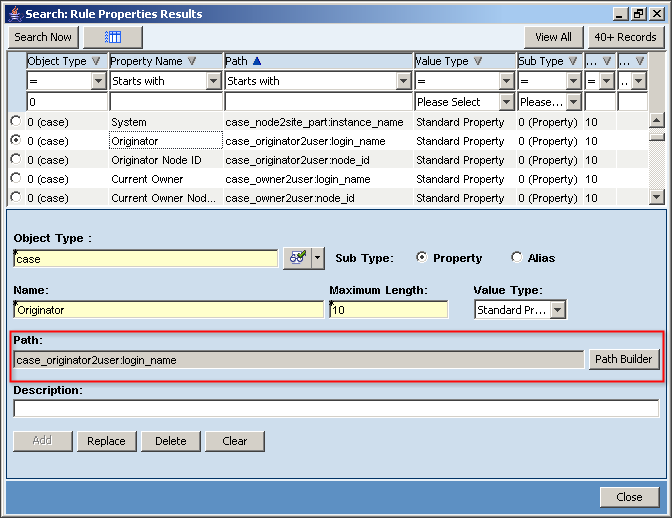The width and height of the screenshot is (672, 518).
Task: Open the Value Type 'Please Select' filter dropdown
Action: point(505,101)
